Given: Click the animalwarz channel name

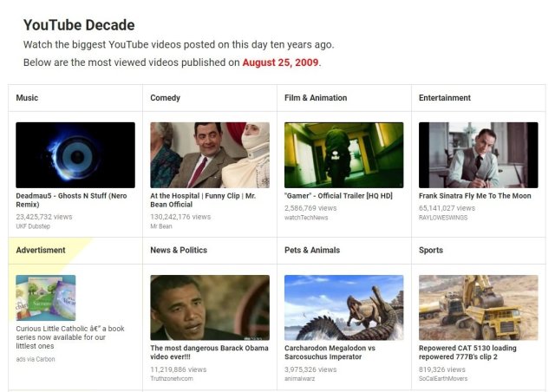Looking at the screenshot, I should (x=300, y=378).
